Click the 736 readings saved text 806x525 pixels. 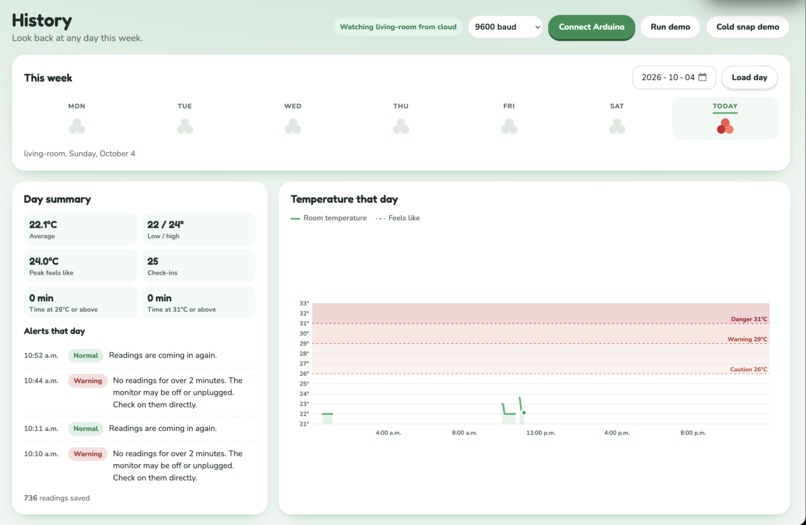(57, 498)
